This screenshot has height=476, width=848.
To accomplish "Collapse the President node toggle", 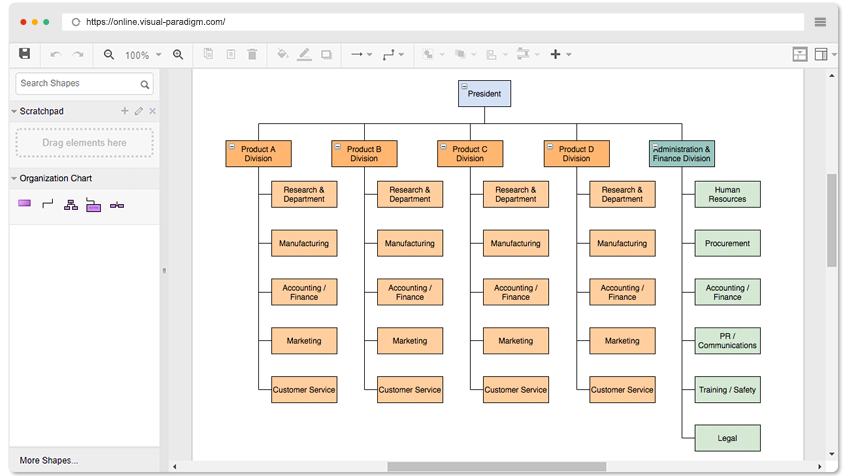I will (464, 86).
